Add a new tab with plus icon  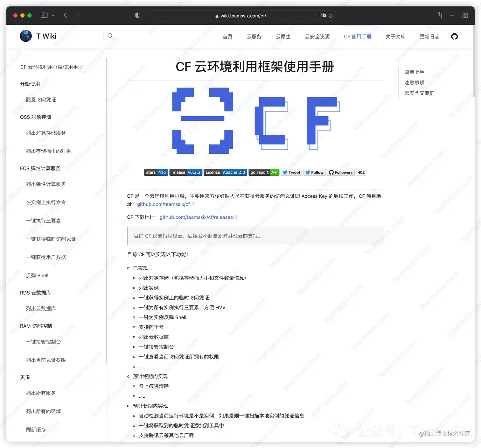452,15
